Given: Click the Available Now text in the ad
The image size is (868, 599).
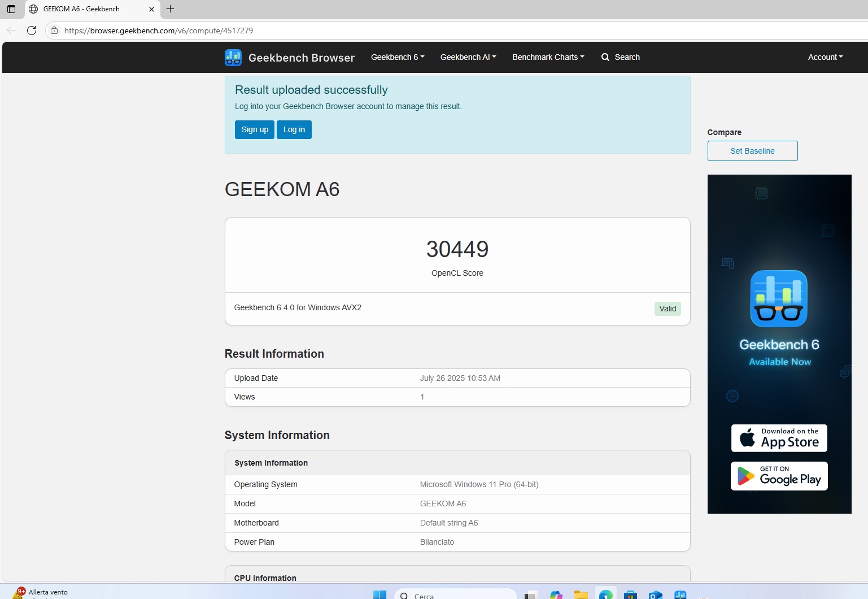Looking at the screenshot, I should tap(780, 362).
